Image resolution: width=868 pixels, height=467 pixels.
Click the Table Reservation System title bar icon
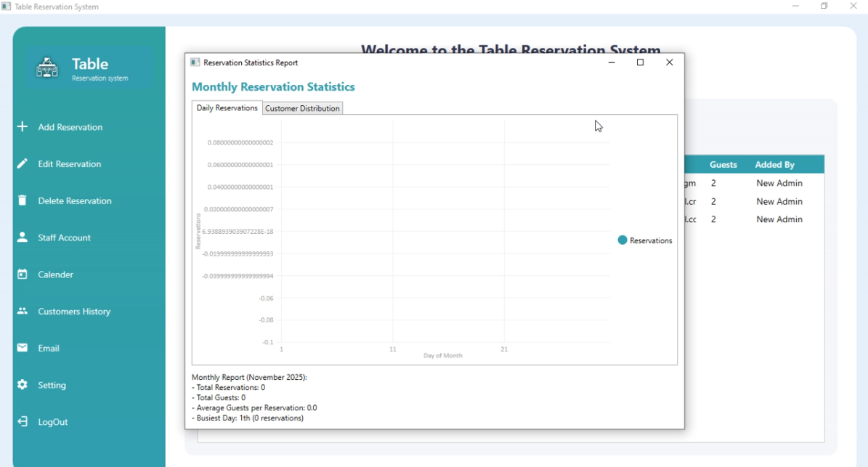click(x=6, y=6)
